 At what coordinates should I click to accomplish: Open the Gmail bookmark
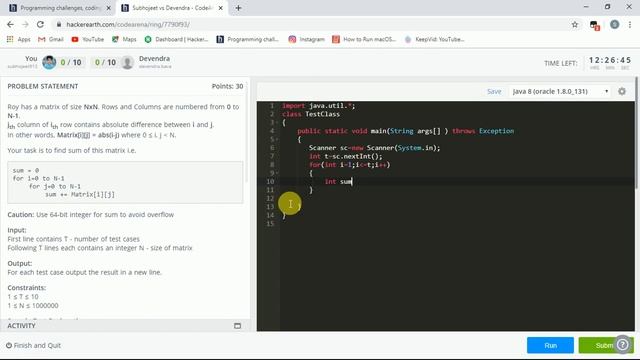[51, 39]
